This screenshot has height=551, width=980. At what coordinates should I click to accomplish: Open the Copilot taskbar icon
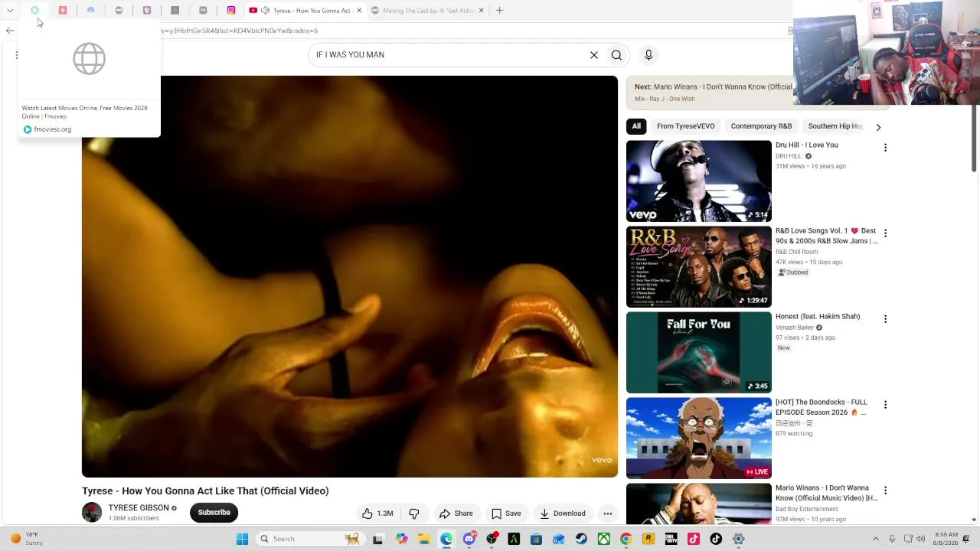[401, 540]
